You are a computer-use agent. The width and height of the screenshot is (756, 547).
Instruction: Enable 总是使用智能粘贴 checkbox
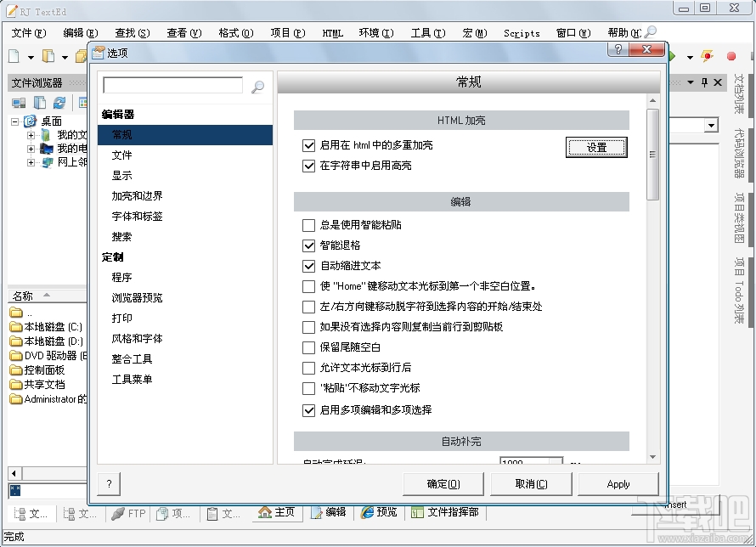point(308,225)
